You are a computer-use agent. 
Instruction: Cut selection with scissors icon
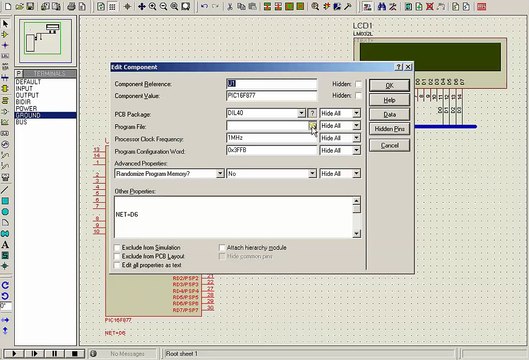tap(230, 6)
